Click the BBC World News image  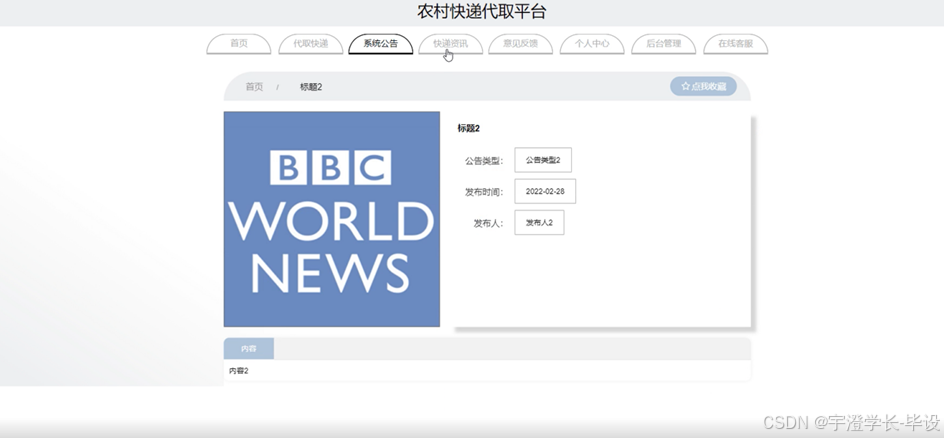click(x=332, y=219)
